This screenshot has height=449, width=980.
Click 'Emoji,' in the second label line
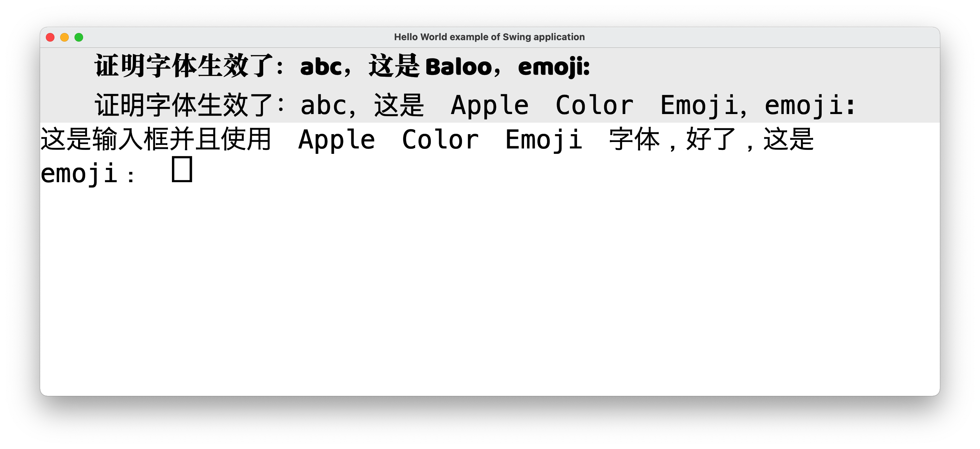click(x=703, y=105)
